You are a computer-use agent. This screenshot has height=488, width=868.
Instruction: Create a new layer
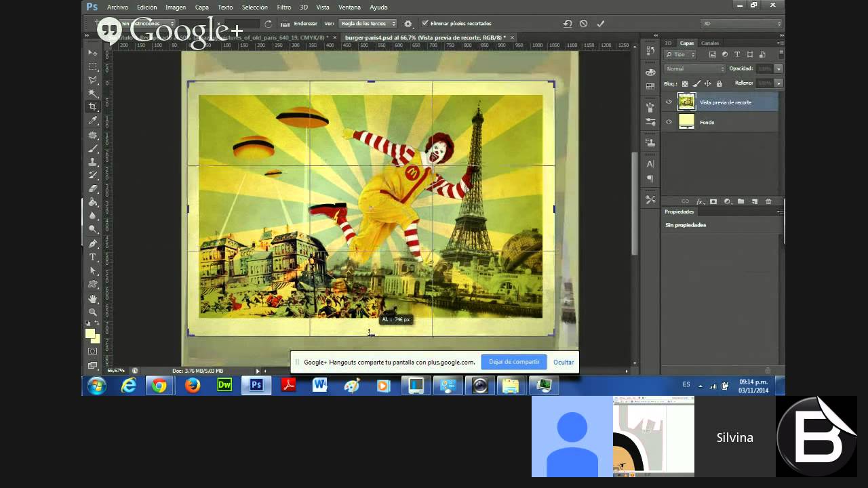pos(754,201)
